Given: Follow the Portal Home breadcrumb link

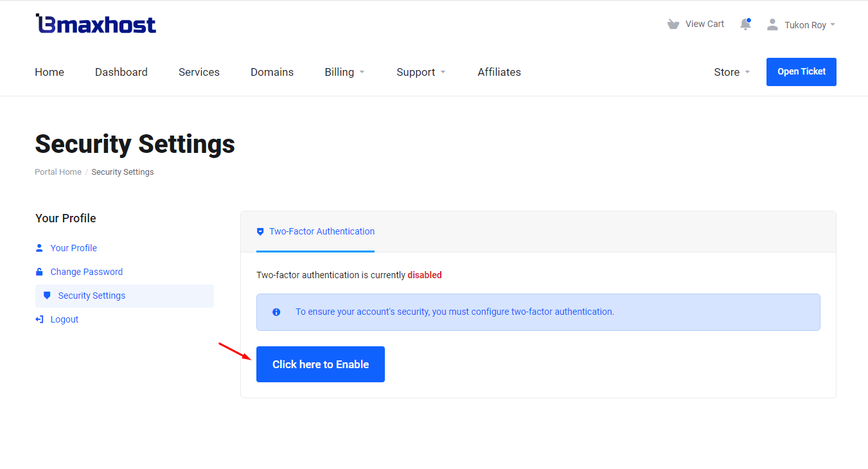Looking at the screenshot, I should tap(58, 172).
